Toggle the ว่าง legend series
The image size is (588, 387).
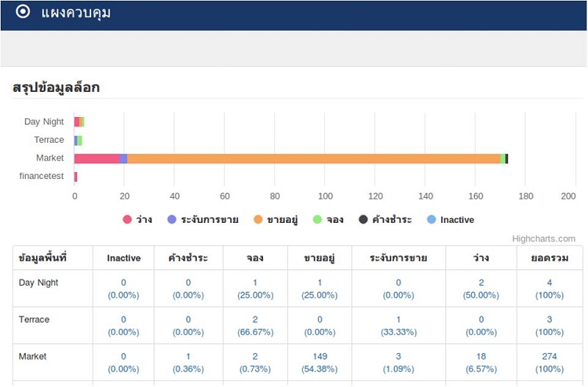[137, 219]
